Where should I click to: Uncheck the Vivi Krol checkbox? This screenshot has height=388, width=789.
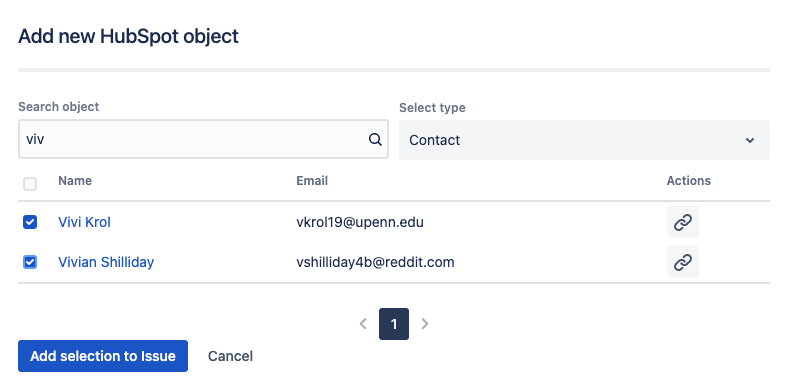point(30,222)
